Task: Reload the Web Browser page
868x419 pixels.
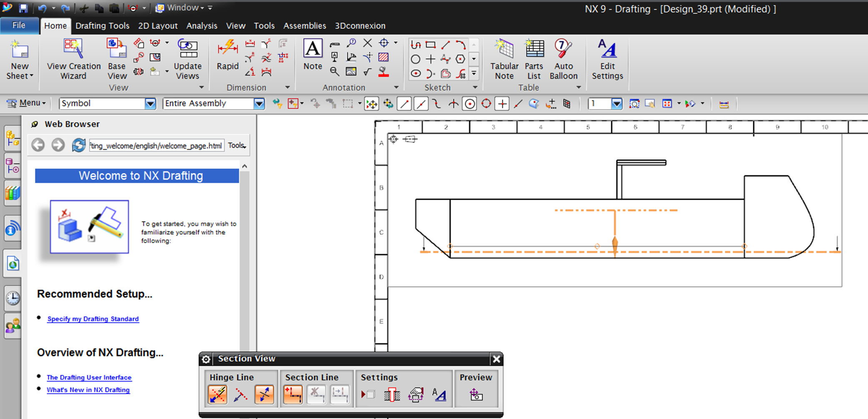Action: tap(78, 145)
